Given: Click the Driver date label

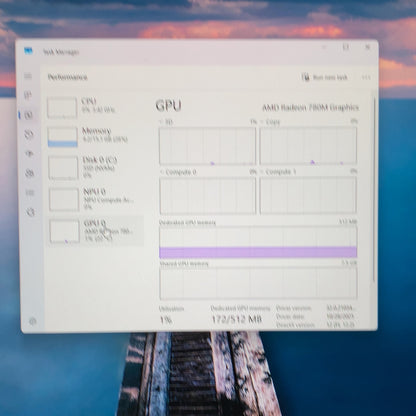Looking at the screenshot, I should click(x=290, y=316).
